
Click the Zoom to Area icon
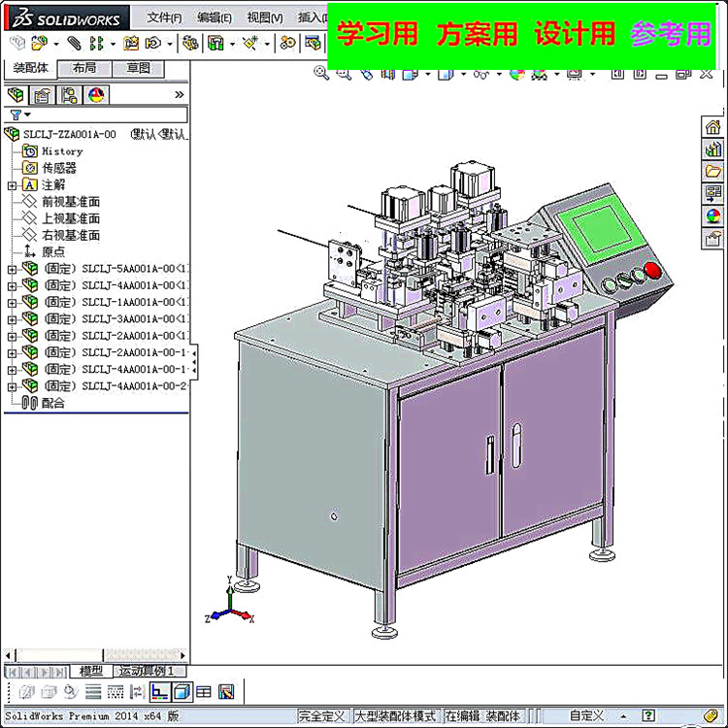click(344, 74)
